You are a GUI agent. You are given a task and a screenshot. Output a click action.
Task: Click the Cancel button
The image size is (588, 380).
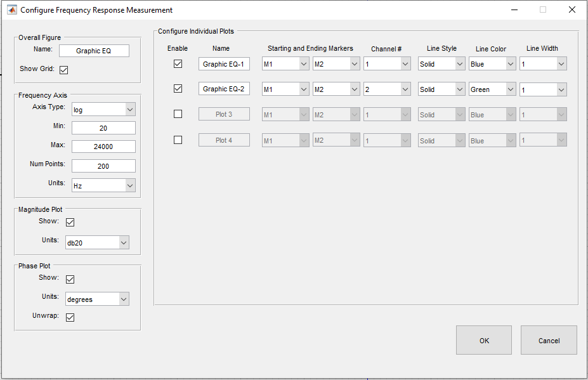click(549, 341)
